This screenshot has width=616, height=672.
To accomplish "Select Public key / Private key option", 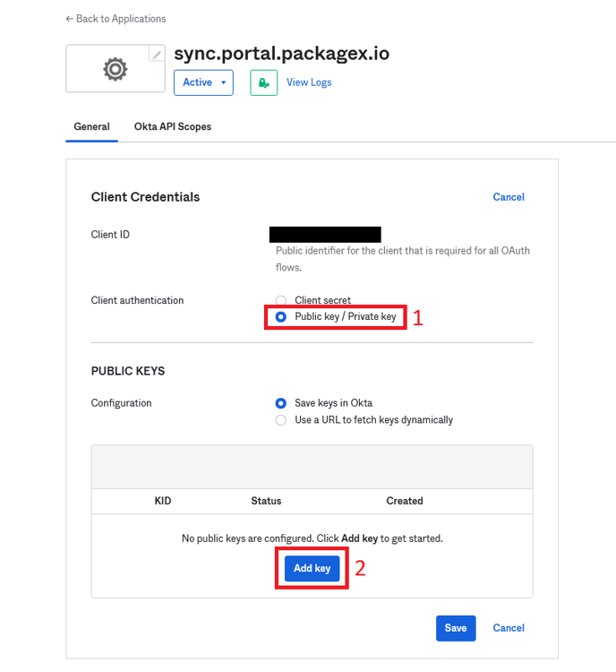I will pyautogui.click(x=281, y=317).
